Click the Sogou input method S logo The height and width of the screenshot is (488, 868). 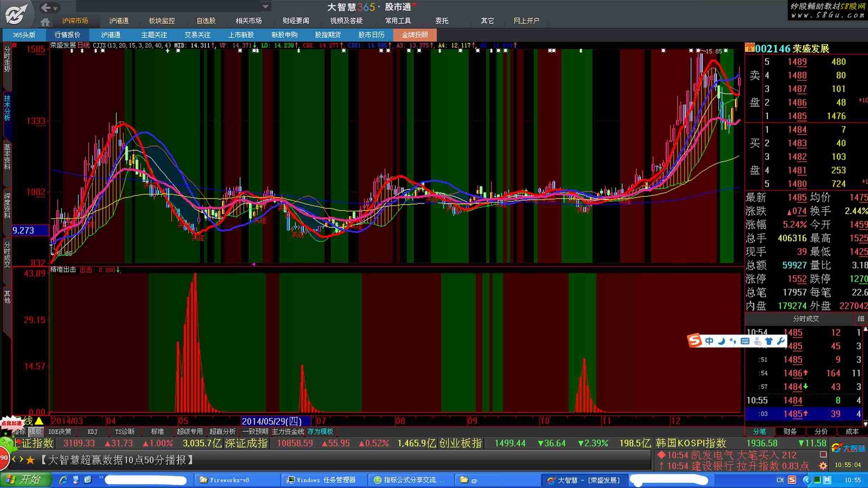[x=695, y=340]
